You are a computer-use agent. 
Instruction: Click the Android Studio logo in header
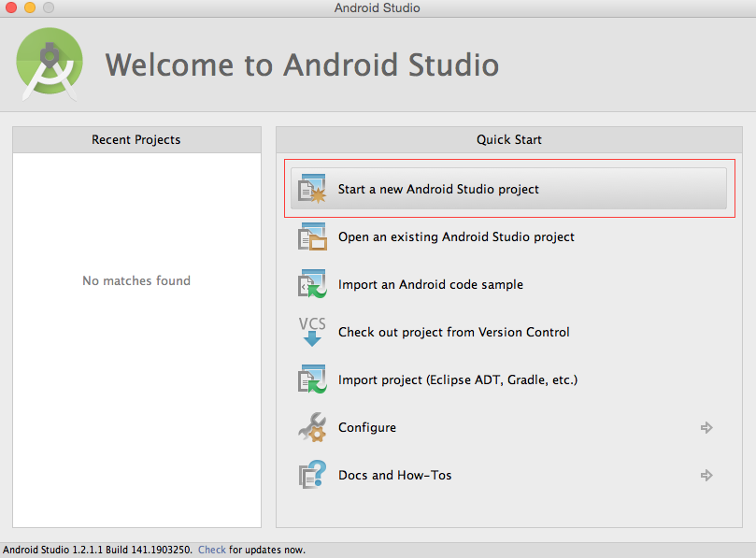[x=50, y=64]
